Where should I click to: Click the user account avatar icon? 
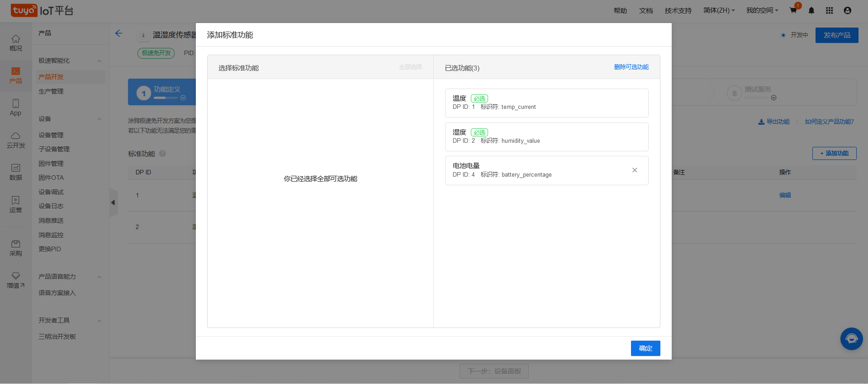point(848,10)
